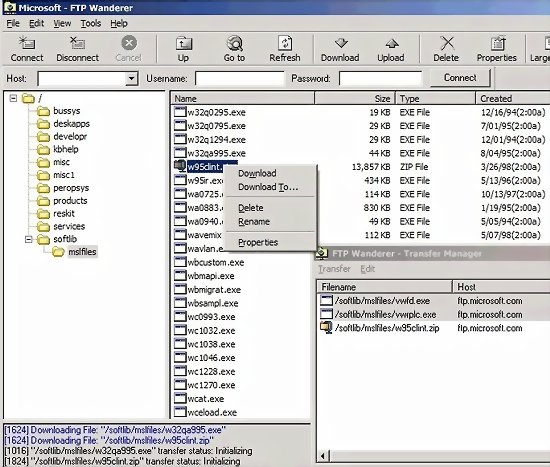This screenshot has width=550, height=467.
Task: Select the kbhelp folder icon
Action: (43, 149)
